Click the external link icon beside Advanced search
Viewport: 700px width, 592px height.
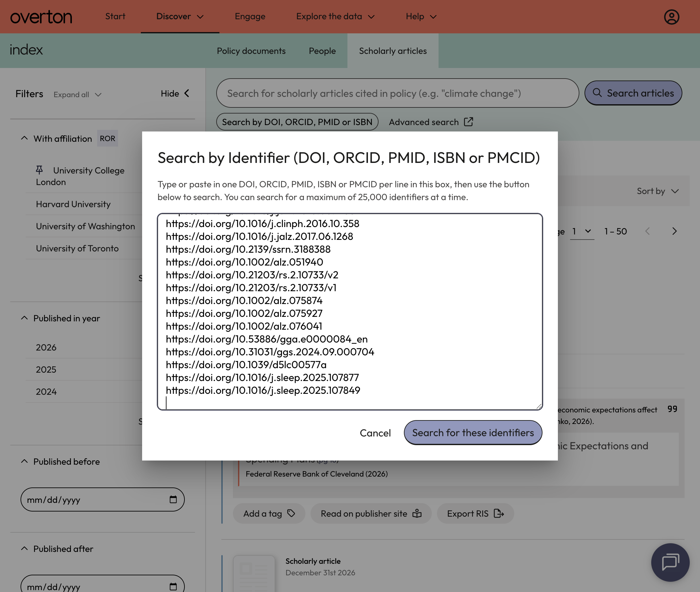coord(468,122)
